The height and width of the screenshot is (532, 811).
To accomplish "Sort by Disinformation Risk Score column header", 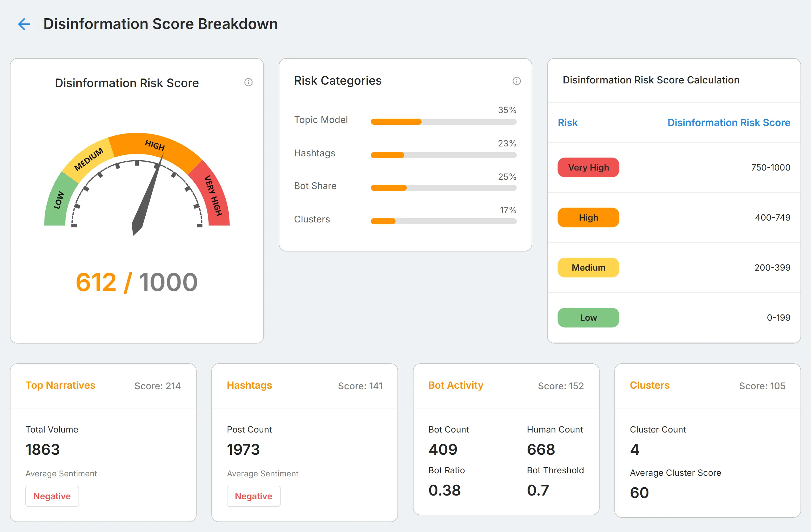I will click(x=728, y=123).
